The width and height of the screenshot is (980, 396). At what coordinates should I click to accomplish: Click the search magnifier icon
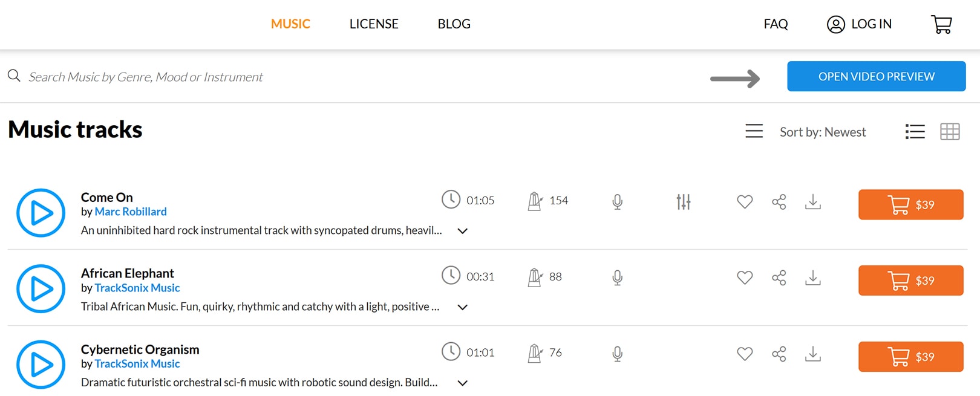click(x=14, y=76)
